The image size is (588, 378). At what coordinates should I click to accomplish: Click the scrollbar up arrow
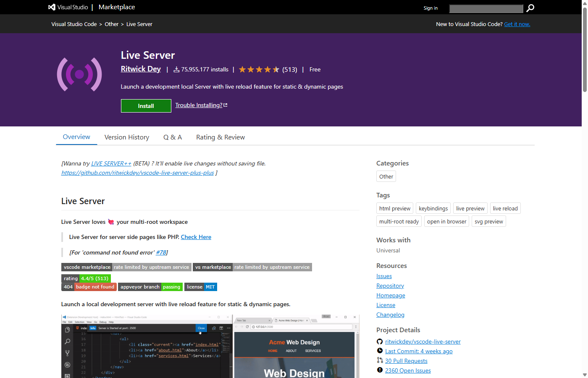pos(585,3)
